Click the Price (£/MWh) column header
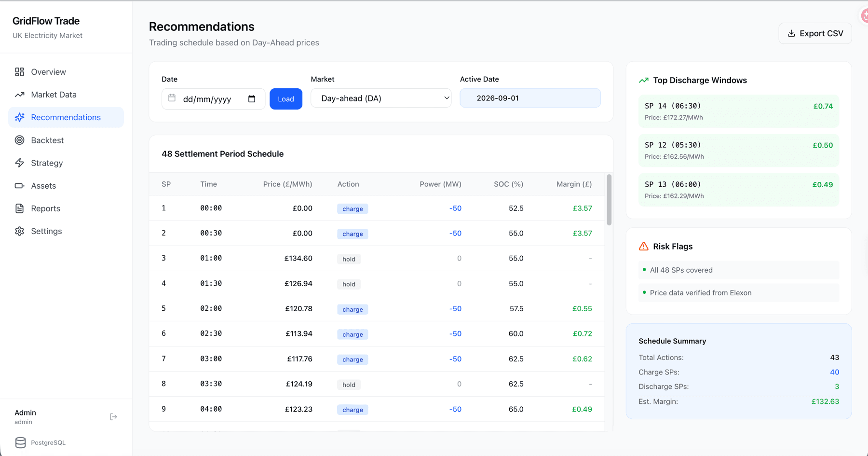Image resolution: width=868 pixels, height=456 pixels. tap(287, 184)
